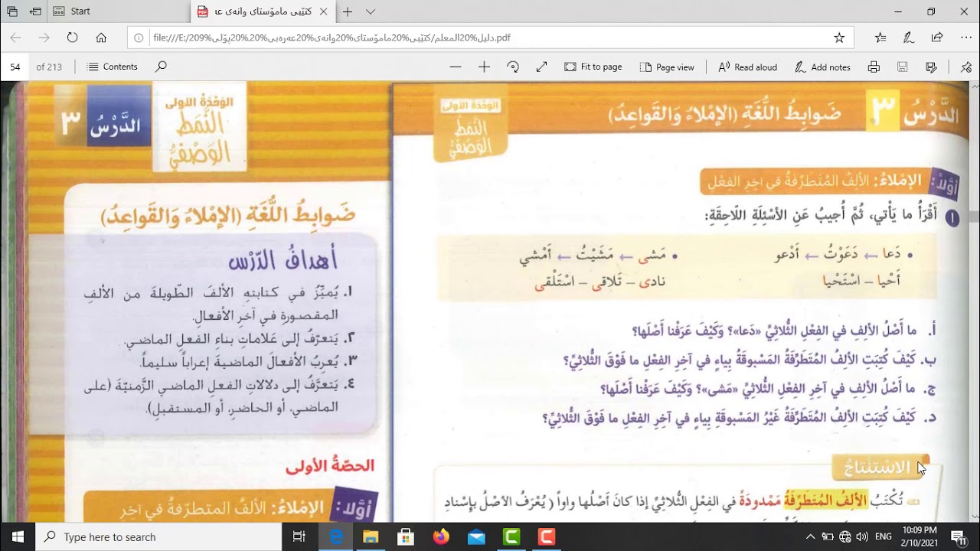
Task: Click the Share icon in browser toolbar
Action: coord(937,37)
